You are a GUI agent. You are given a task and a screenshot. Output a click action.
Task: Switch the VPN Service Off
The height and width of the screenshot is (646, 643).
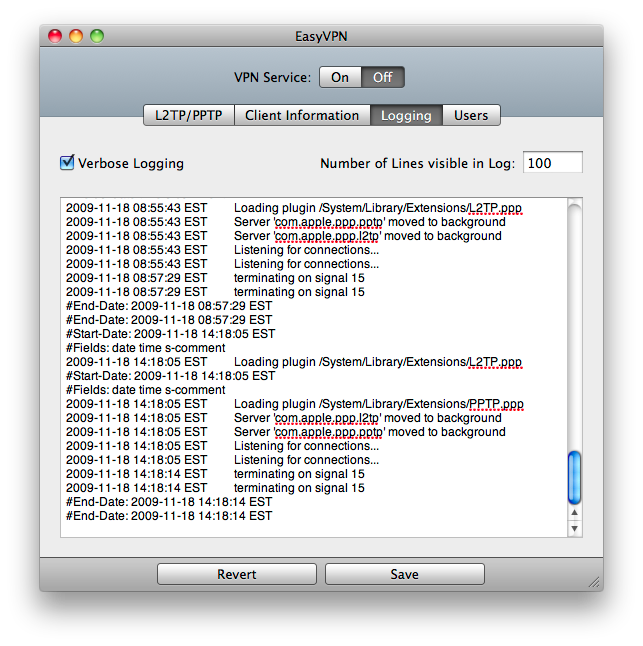pos(383,77)
